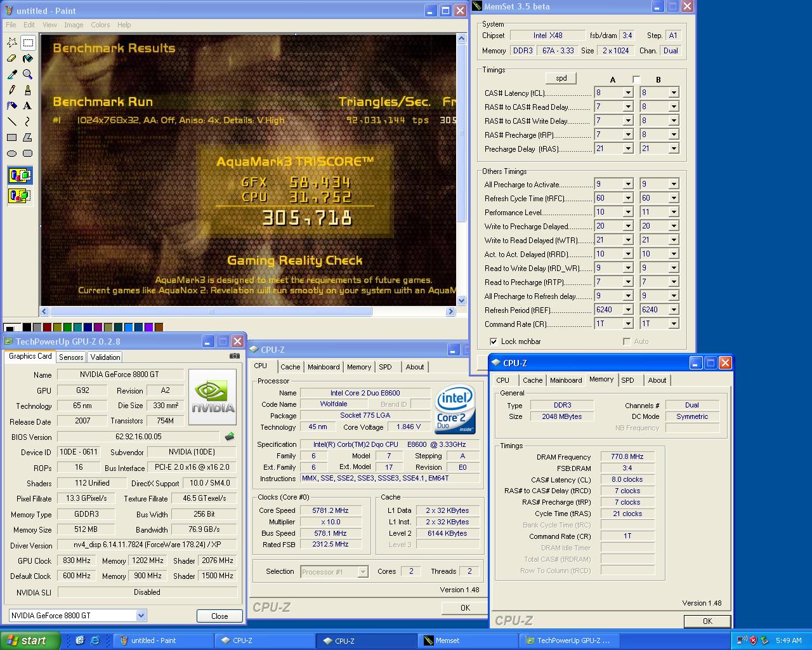Select the Pencil tool in Paint
Screen dimensions: 812x650
tap(11, 90)
